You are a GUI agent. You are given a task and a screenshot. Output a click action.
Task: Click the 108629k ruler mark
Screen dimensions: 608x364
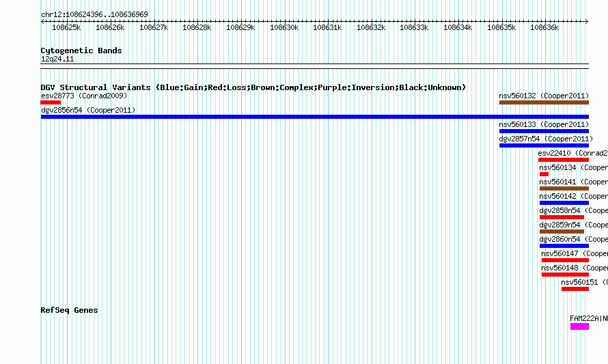(240, 27)
